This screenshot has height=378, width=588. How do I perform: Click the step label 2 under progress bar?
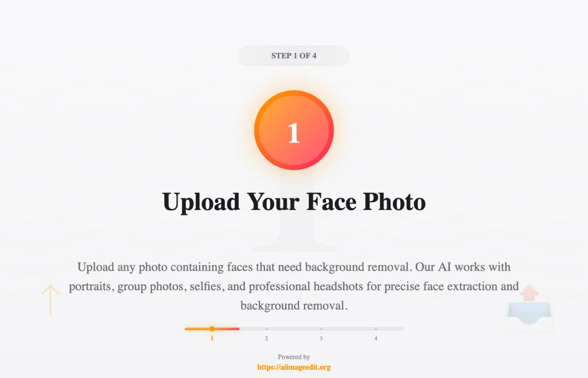point(267,338)
